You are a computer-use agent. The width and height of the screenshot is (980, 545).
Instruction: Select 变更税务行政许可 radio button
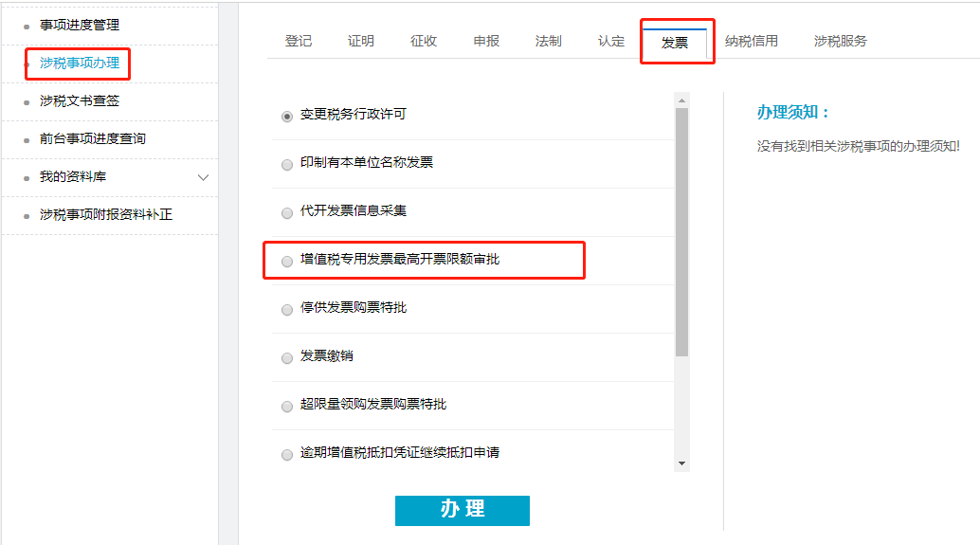(x=287, y=116)
